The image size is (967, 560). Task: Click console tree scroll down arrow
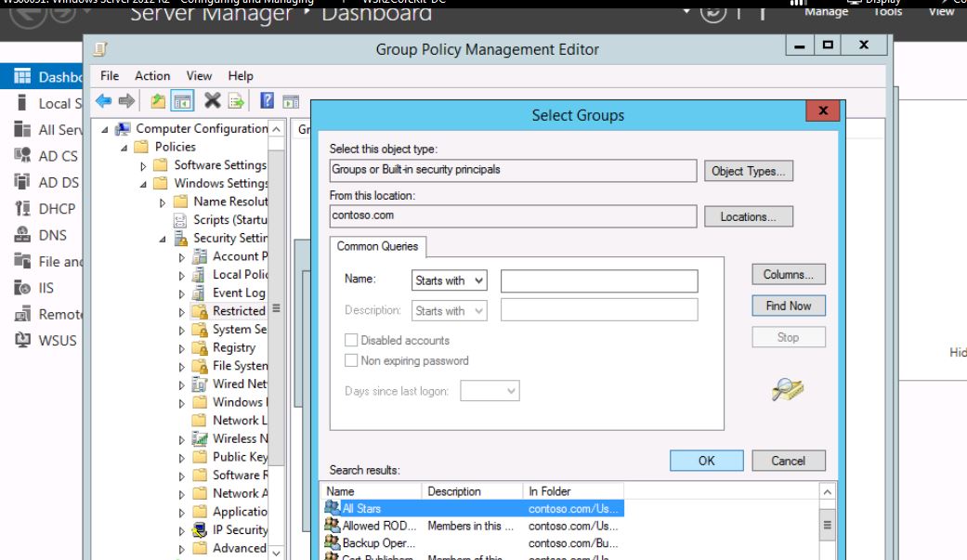(x=276, y=553)
